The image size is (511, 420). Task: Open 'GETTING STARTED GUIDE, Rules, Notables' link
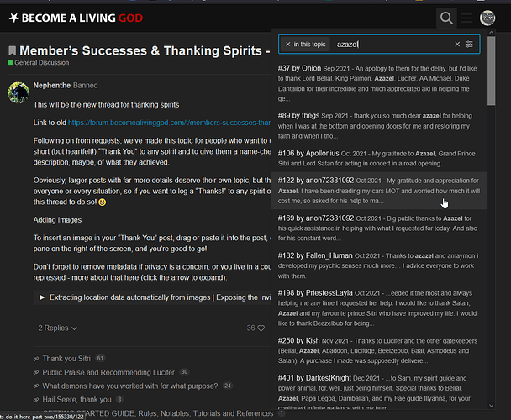point(158,413)
